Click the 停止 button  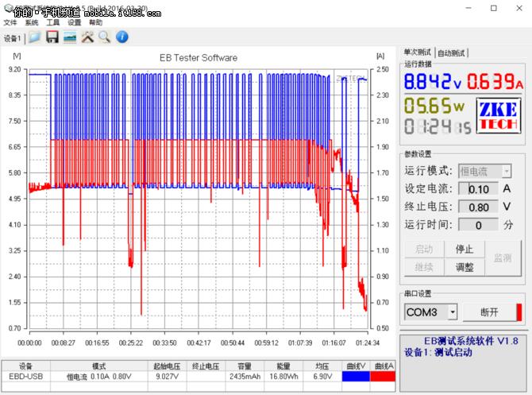[465, 250]
